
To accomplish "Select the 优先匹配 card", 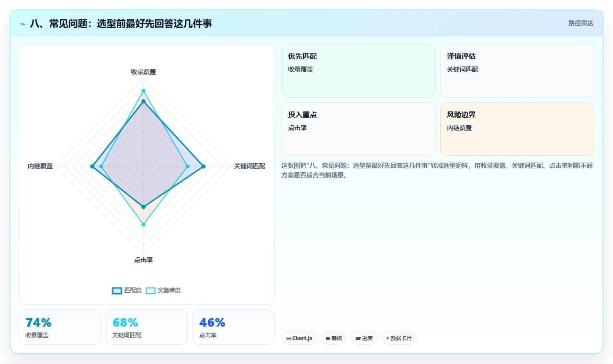I will tap(358, 71).
